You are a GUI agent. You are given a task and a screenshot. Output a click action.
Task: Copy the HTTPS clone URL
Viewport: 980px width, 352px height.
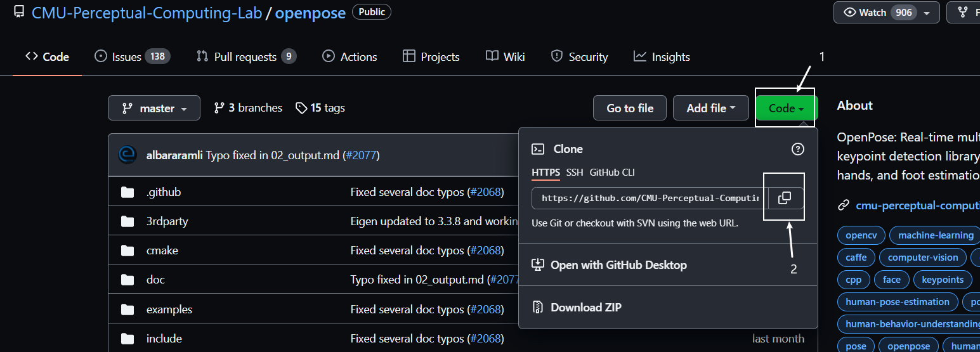coord(785,198)
